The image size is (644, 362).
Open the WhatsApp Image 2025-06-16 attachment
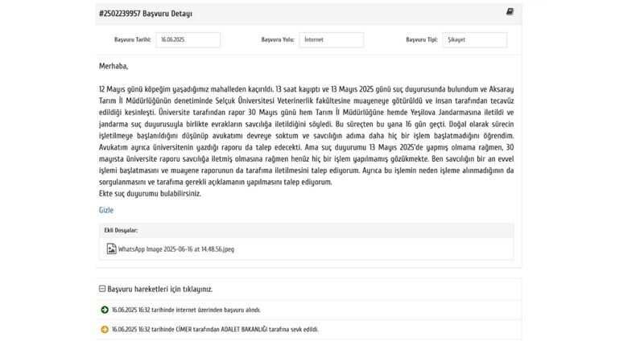(176, 249)
